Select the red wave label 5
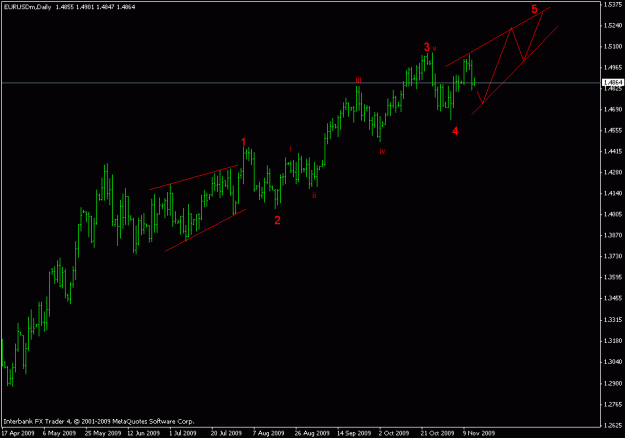This screenshot has width=625, height=438. [x=535, y=9]
